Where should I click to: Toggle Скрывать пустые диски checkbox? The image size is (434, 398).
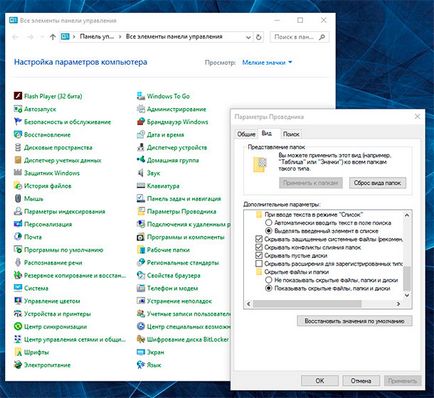point(259,256)
